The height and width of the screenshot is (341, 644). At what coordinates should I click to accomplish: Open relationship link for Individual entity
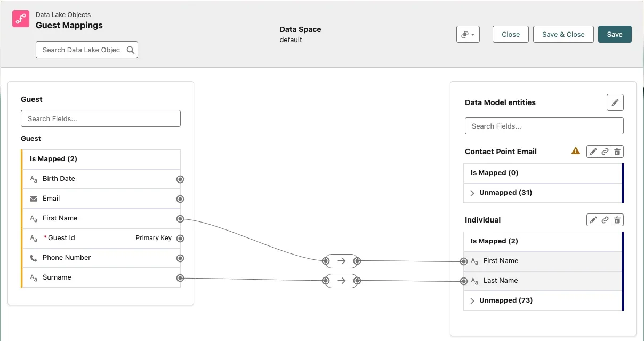(605, 220)
